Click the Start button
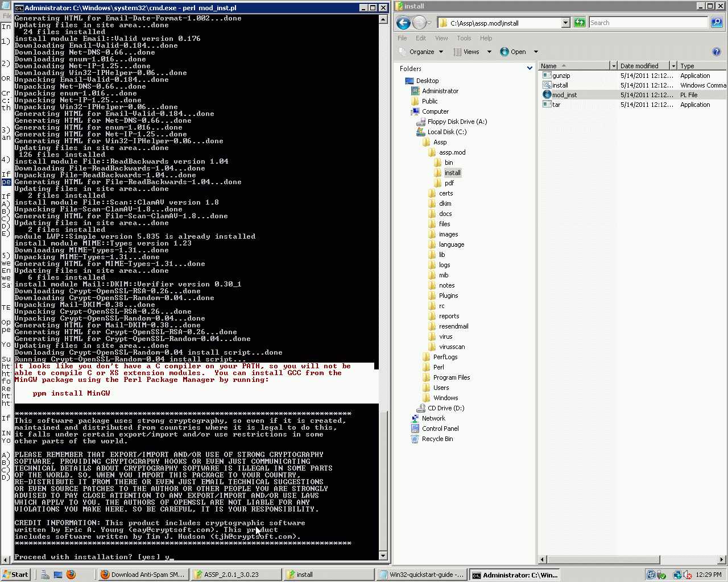Image resolution: width=728 pixels, height=582 pixels. click(x=15, y=575)
